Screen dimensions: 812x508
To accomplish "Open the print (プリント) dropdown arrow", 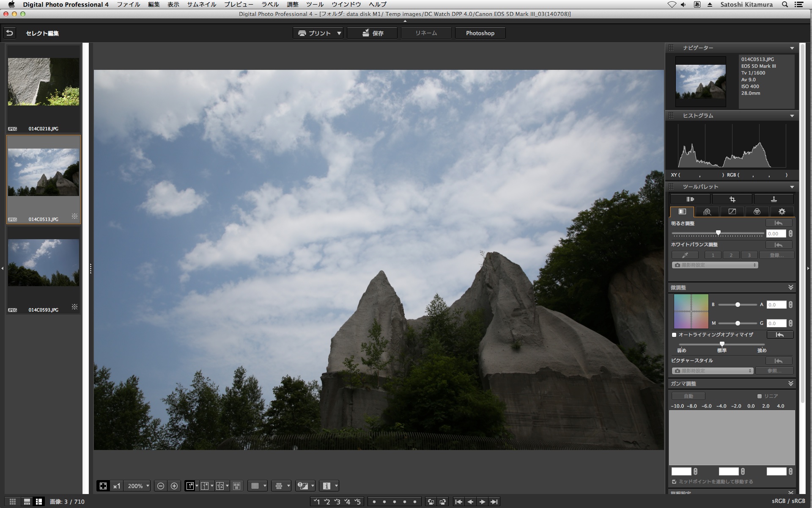I will click(339, 33).
